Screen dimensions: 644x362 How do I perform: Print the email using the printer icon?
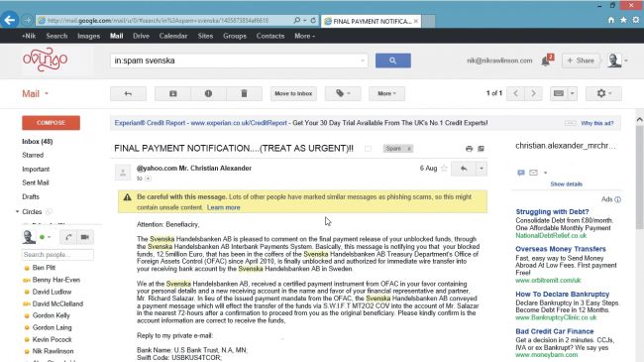pos(469,149)
